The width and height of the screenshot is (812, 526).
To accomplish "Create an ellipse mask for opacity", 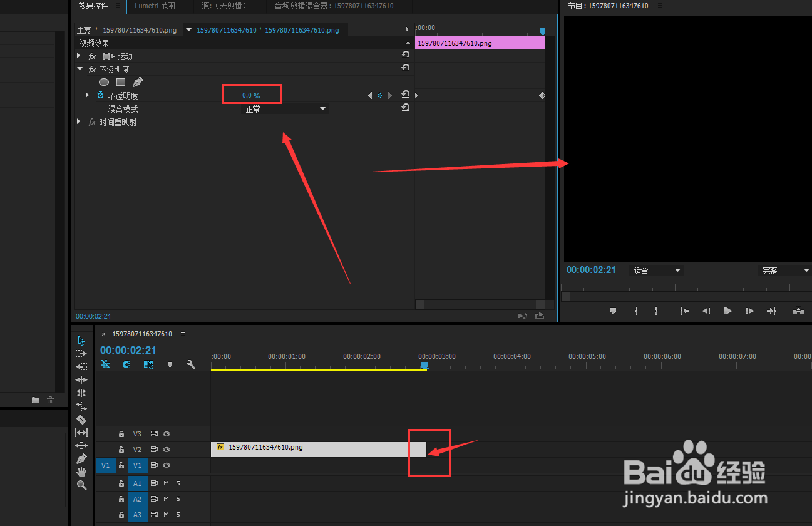I will click(x=104, y=82).
